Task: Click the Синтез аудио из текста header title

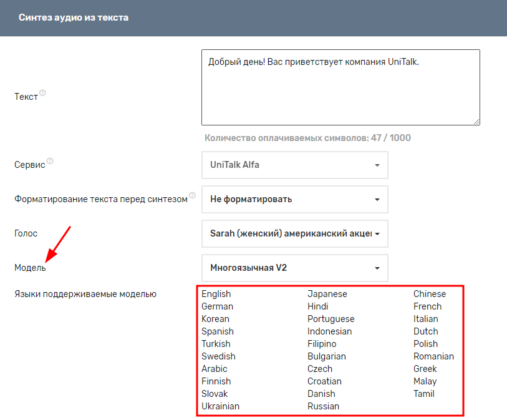Action: coord(74,17)
